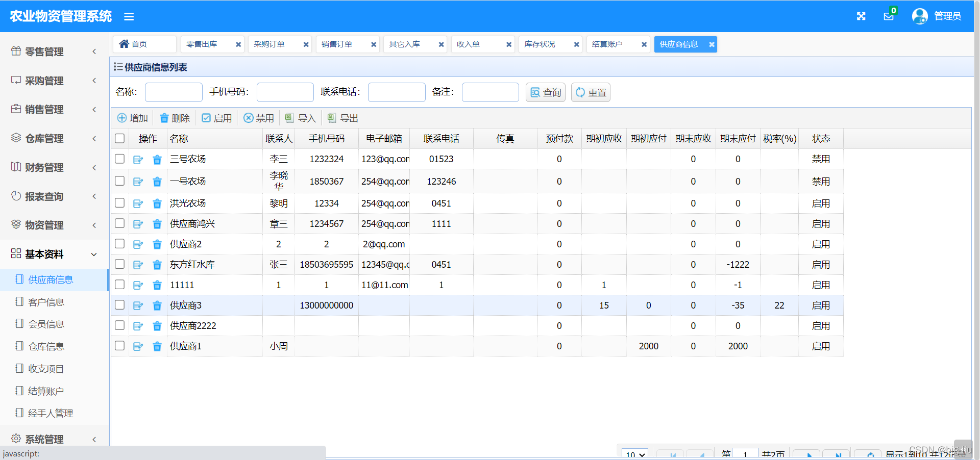
Task: Click delete trash icon for 供应商2 row
Action: click(157, 244)
